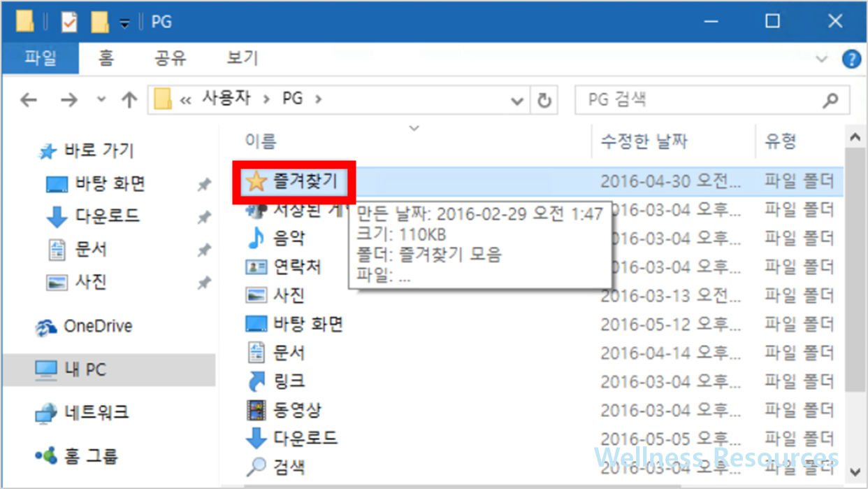Image resolution: width=868 pixels, height=489 pixels.
Task: Select the 사진 folder icon in file list
Action: pyautogui.click(x=256, y=296)
